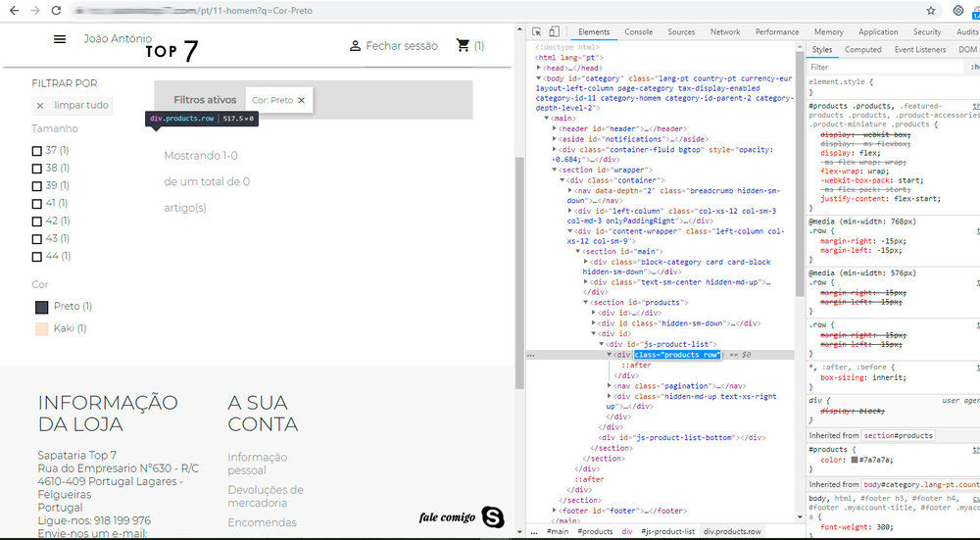Click the browser forward arrow
The image size is (980, 540).
pos(35,11)
